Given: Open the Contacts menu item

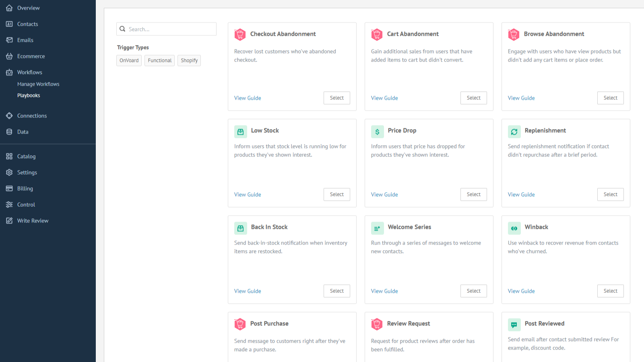Looking at the screenshot, I should pyautogui.click(x=28, y=24).
